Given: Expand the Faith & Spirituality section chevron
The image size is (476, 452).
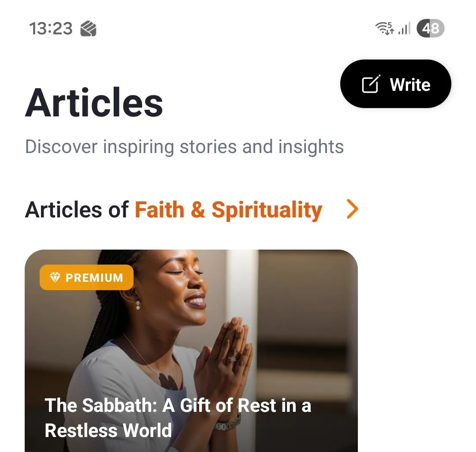Looking at the screenshot, I should [351, 209].
